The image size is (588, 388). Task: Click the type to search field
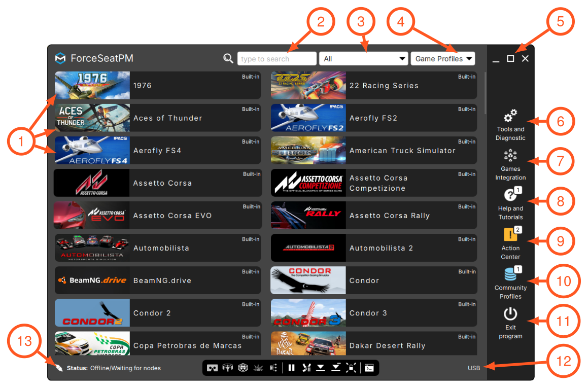(276, 58)
